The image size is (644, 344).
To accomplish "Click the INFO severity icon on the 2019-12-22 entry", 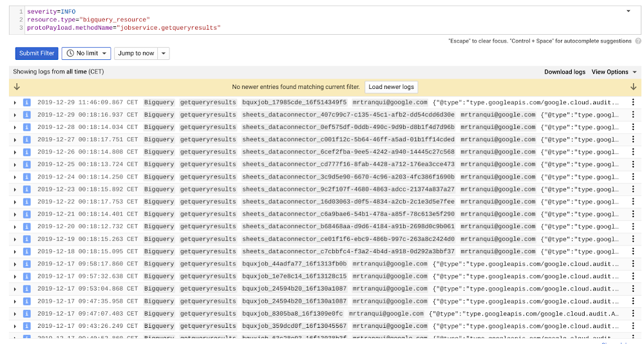I will [27, 202].
